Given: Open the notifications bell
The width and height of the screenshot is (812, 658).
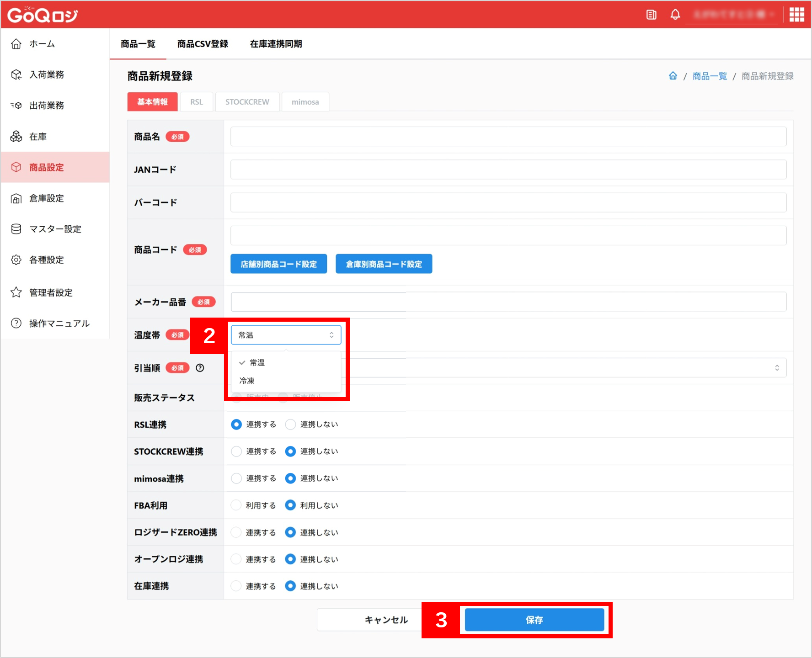Looking at the screenshot, I should 675,15.
